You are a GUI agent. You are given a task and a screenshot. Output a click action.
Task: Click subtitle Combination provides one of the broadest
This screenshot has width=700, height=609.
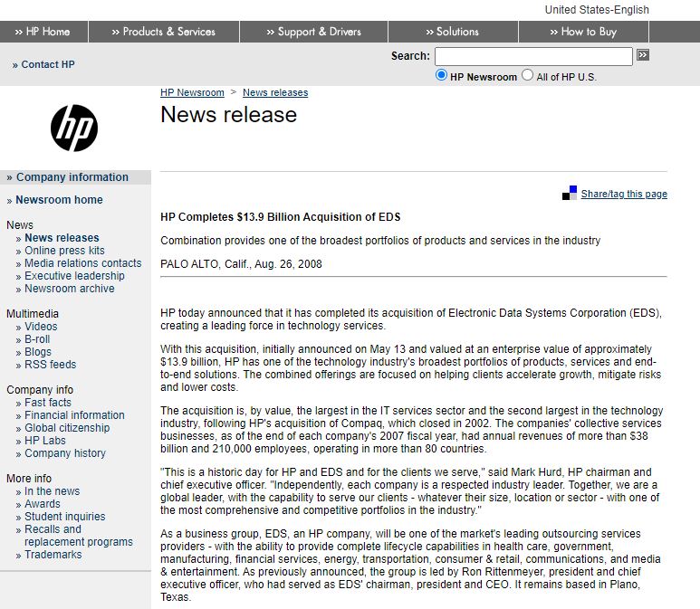(380, 241)
